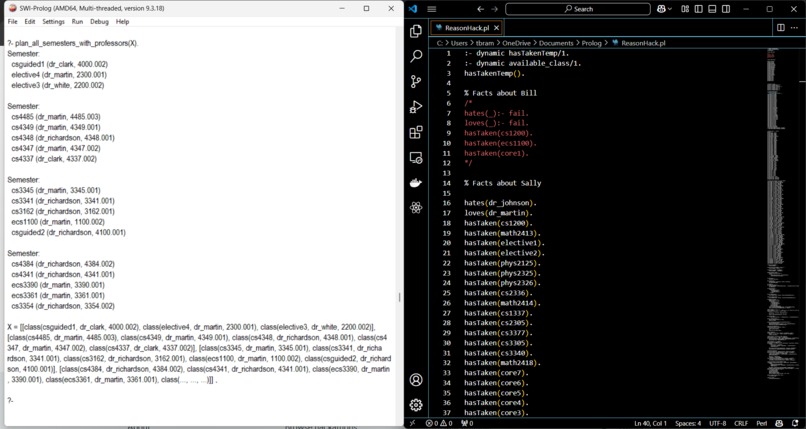Click the SWI-Prolog owl icon in title bar
The image size is (806, 429).
pyautogui.click(x=13, y=8)
